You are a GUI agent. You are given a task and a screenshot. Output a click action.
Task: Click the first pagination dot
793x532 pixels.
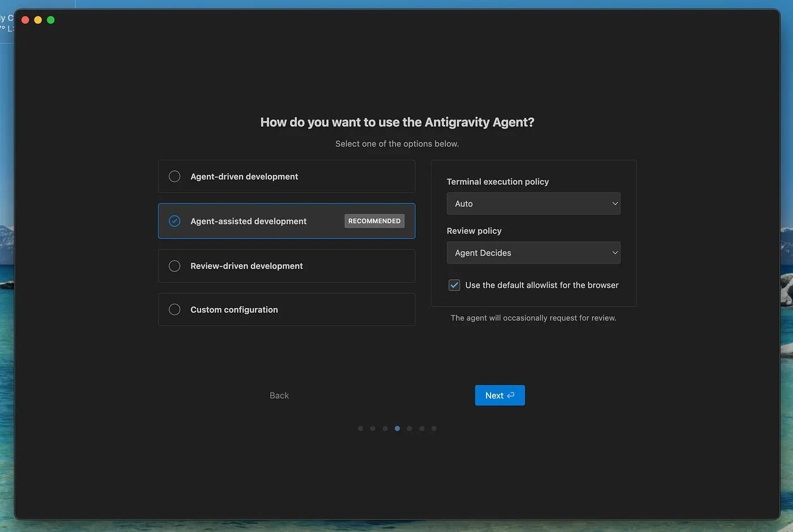coord(361,428)
